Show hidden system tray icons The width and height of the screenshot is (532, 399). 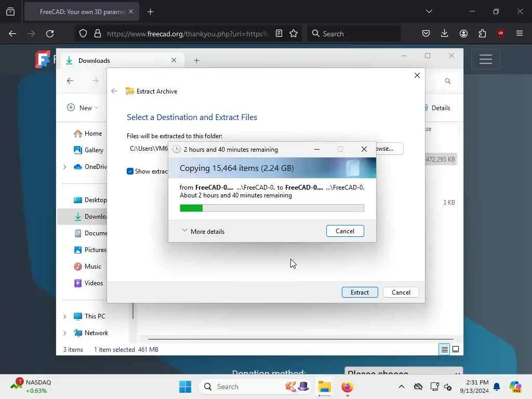(402, 387)
